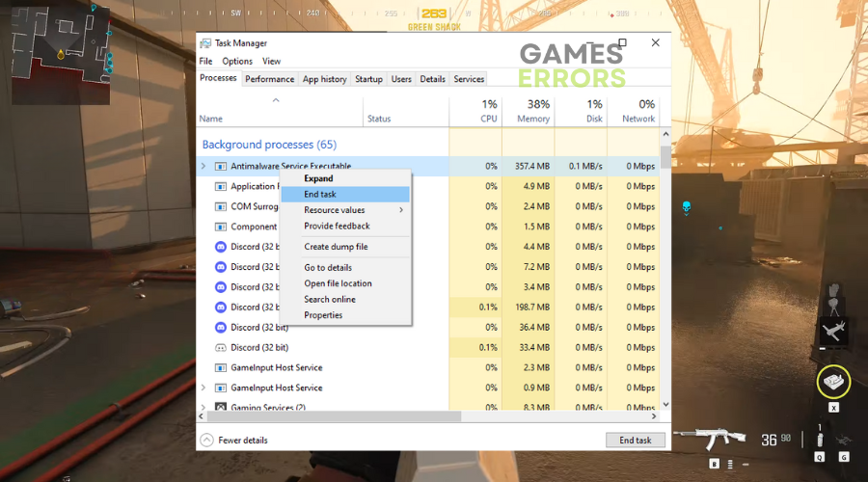Choose End task in the context menu
The width and height of the screenshot is (868, 482).
pyautogui.click(x=345, y=194)
